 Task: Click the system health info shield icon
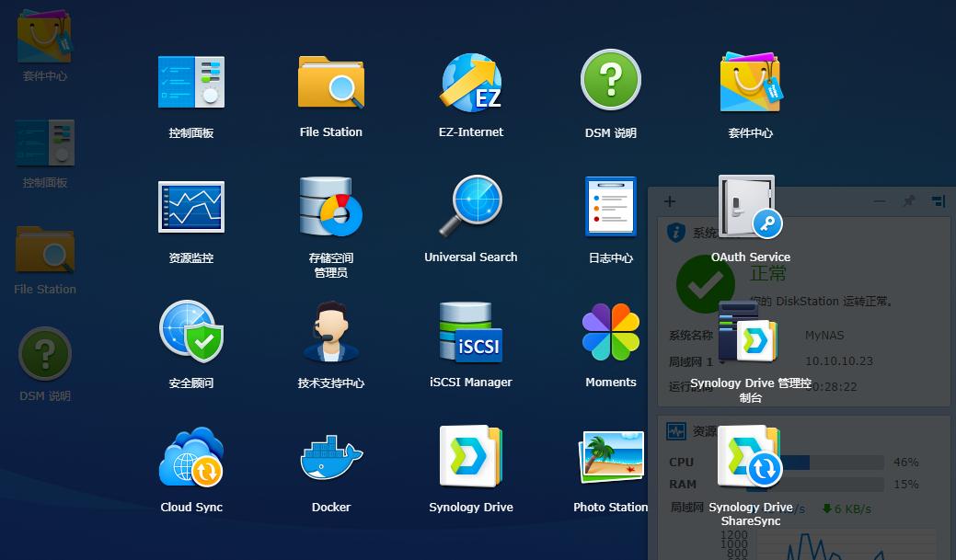676,232
